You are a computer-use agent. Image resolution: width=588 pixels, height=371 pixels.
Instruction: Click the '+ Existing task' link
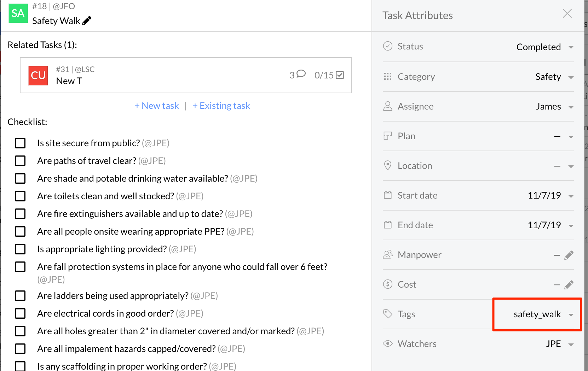tap(221, 106)
